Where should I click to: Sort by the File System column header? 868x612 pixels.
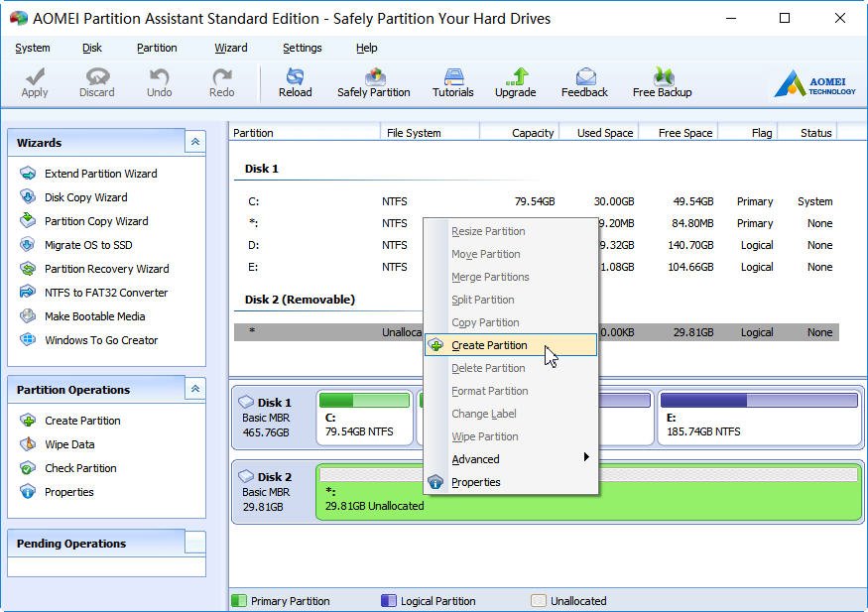431,133
